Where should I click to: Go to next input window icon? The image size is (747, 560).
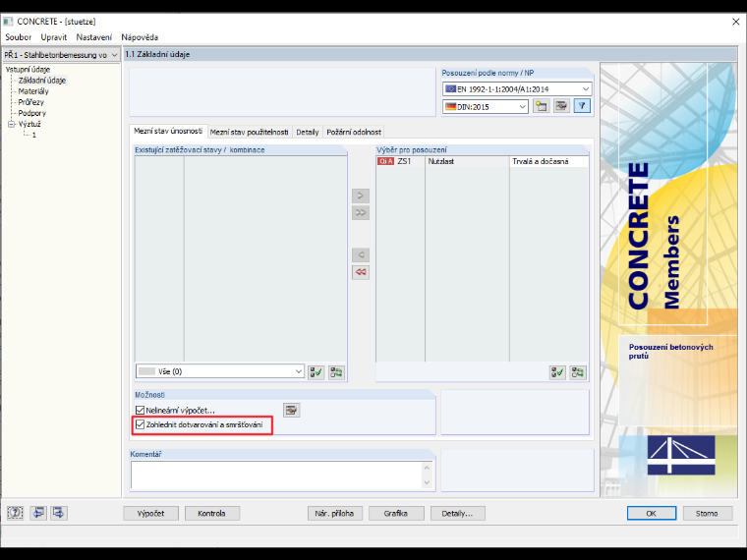tap(59, 513)
